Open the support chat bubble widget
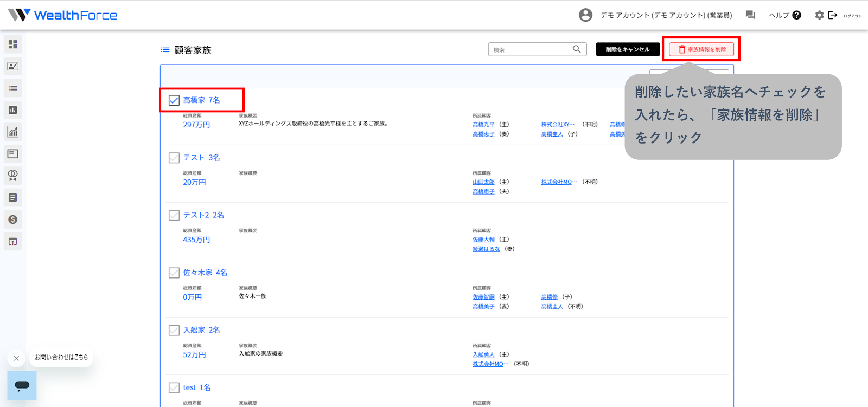 click(x=22, y=385)
